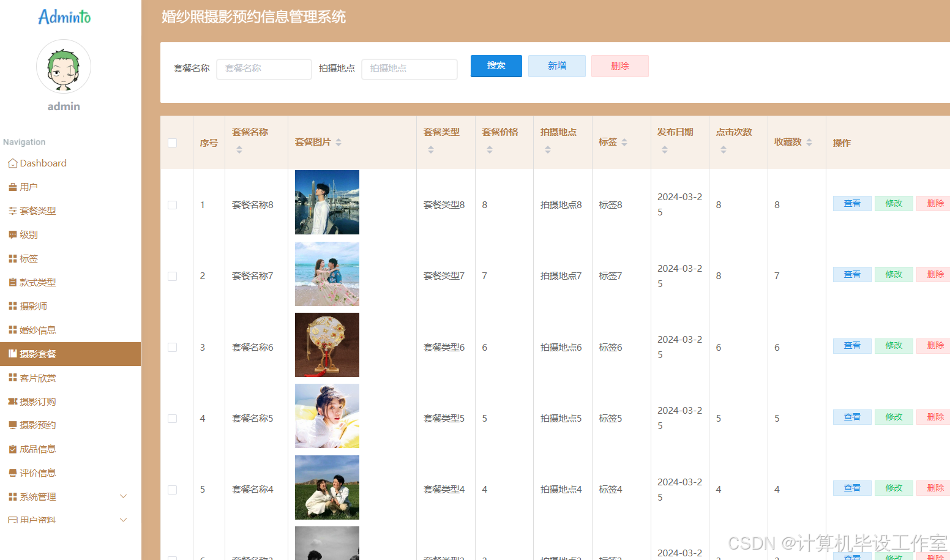Open the 婚纱信息 menu item

click(70, 330)
